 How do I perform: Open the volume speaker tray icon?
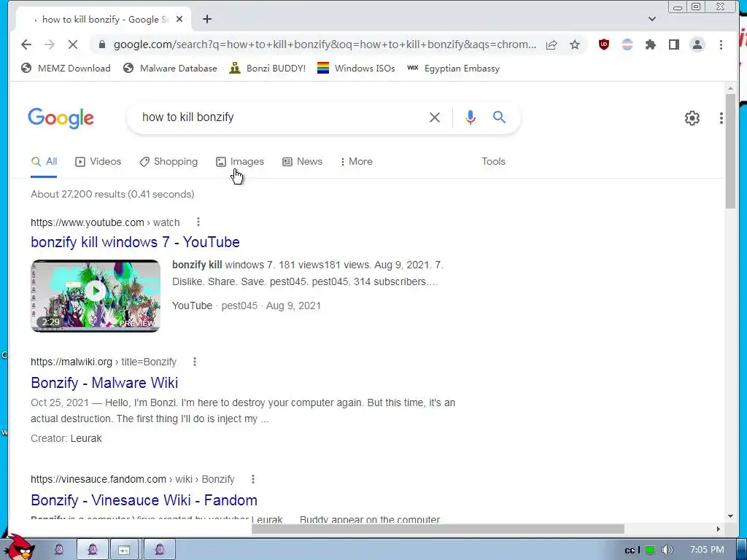(x=667, y=550)
